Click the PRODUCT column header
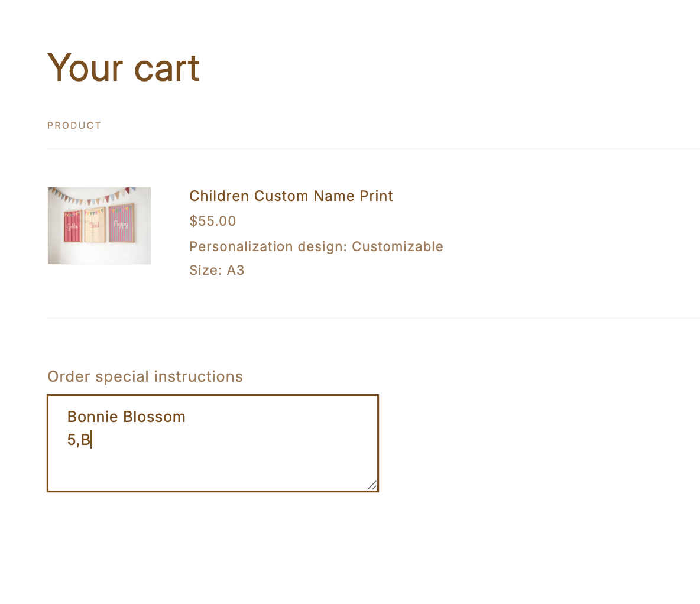The width and height of the screenshot is (700, 604). coord(74,125)
